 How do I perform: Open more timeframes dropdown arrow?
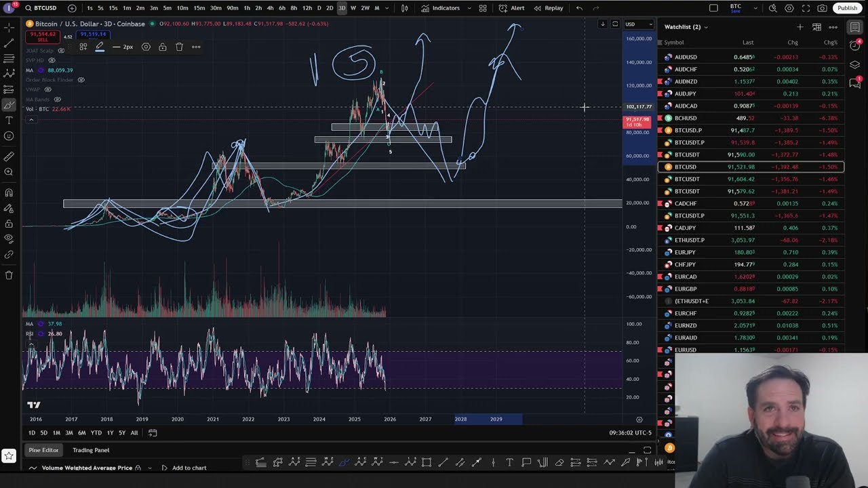[x=388, y=8]
